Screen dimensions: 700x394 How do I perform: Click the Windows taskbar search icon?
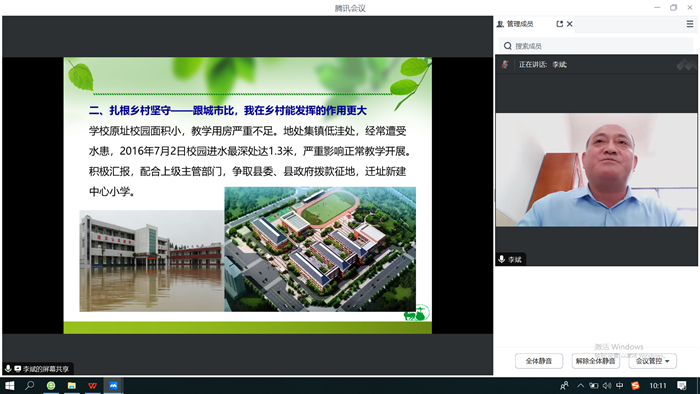(x=29, y=386)
